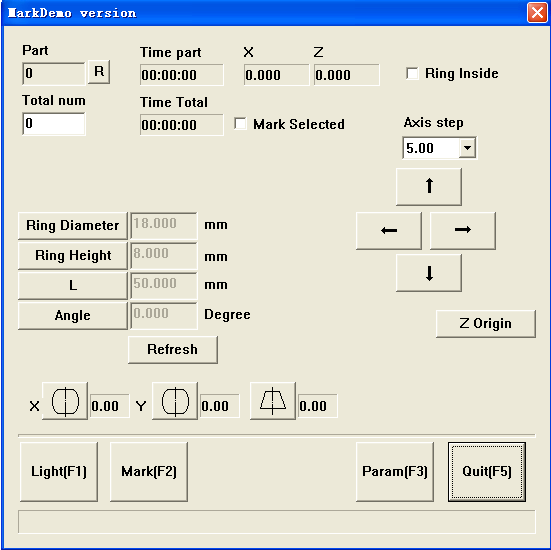Click the Axis step label
The width and height of the screenshot is (551, 550).
tap(433, 123)
